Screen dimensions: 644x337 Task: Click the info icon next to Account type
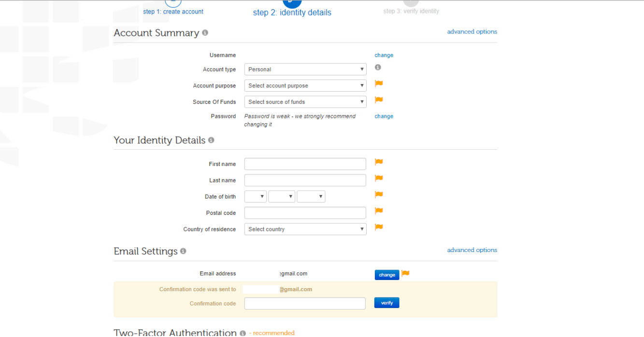(x=378, y=68)
